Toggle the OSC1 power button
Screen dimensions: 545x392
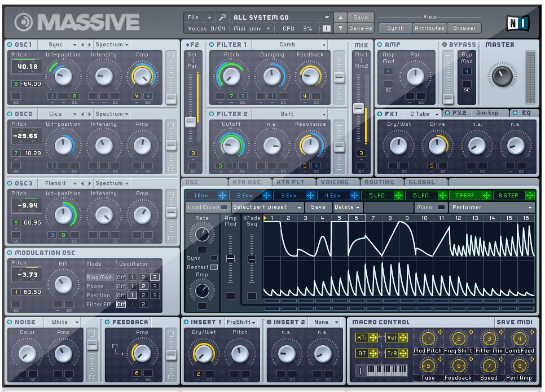[10, 45]
